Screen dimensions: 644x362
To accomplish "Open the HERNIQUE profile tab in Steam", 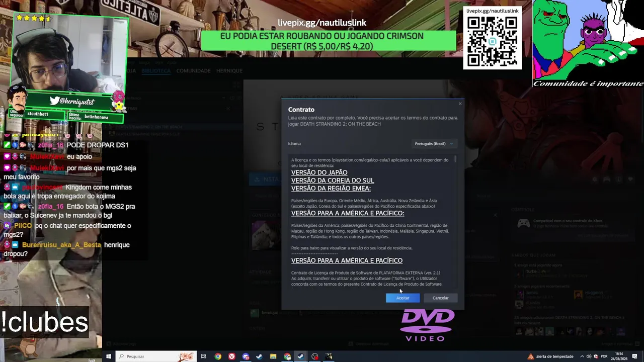I will coord(229,71).
